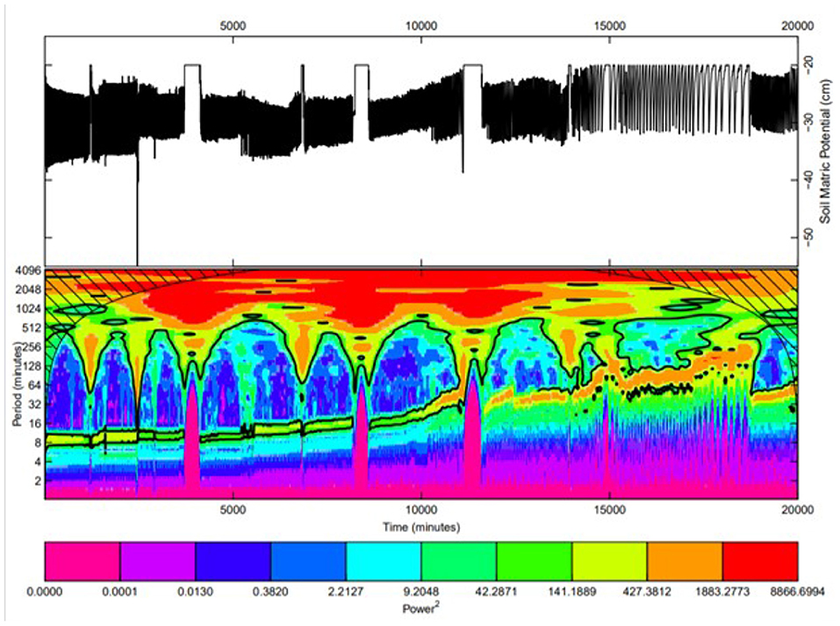The height and width of the screenshot is (626, 840).
Task: Click the bottom axis 15000 tick label
Action: 610,509
